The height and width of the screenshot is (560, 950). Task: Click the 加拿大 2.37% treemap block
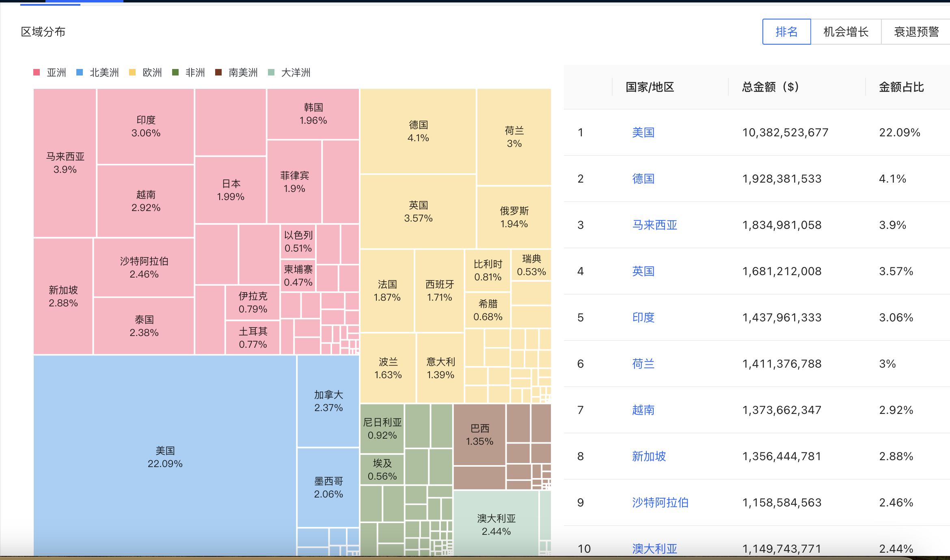[328, 401]
